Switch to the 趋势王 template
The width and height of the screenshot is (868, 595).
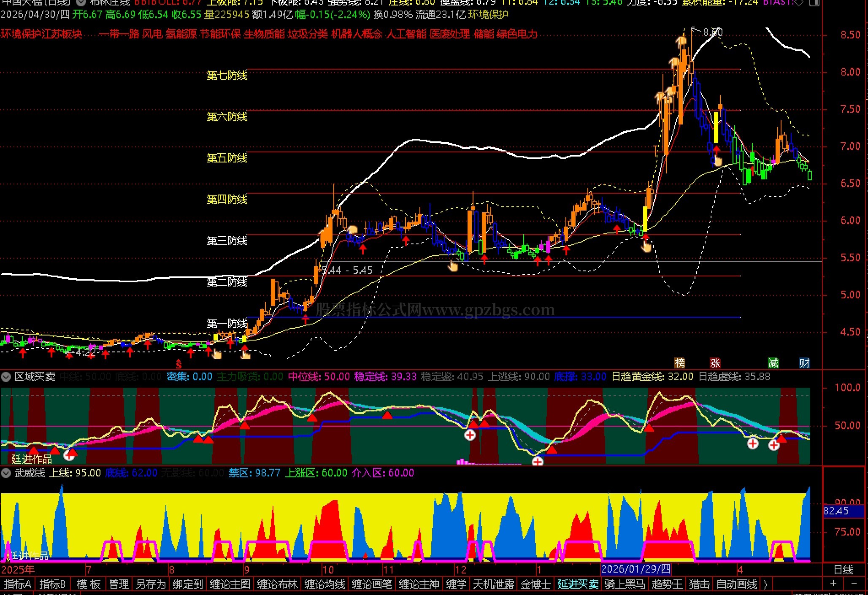[x=667, y=584]
